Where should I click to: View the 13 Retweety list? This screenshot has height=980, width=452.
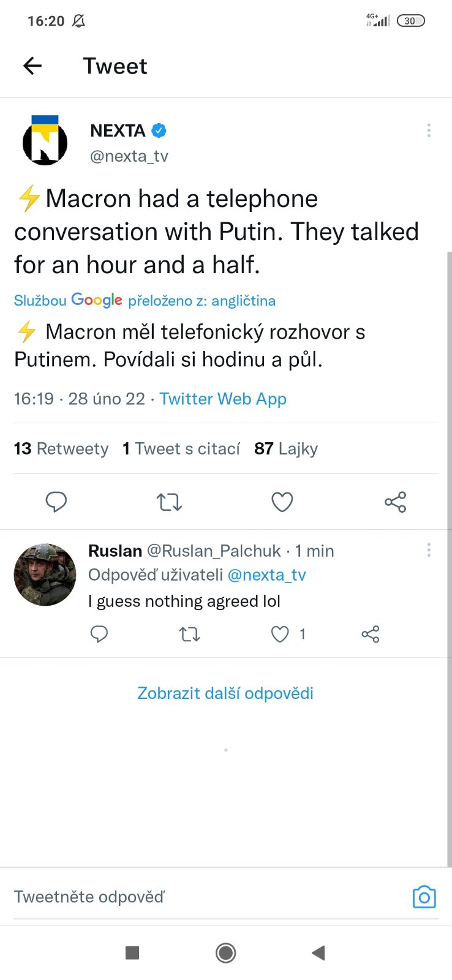tap(61, 448)
